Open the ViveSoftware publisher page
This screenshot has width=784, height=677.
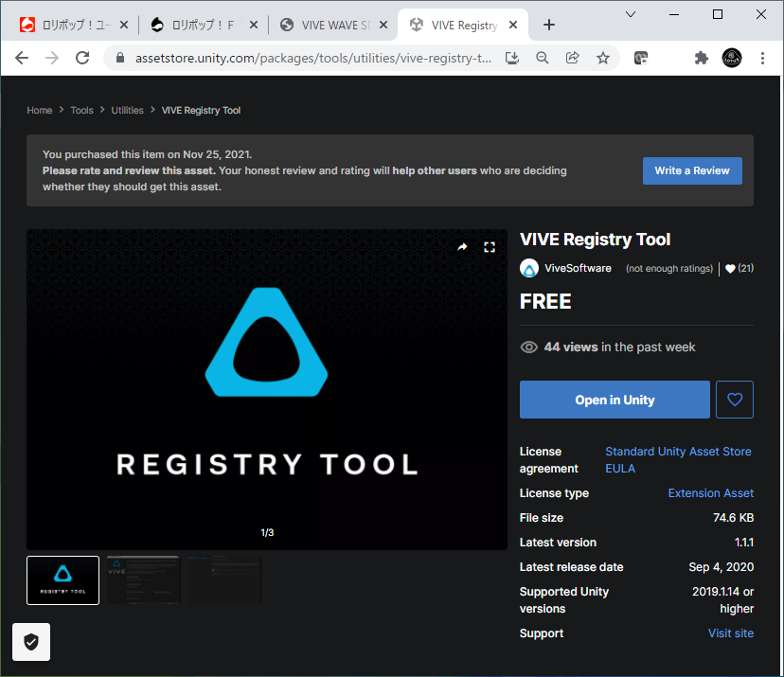[x=578, y=269]
